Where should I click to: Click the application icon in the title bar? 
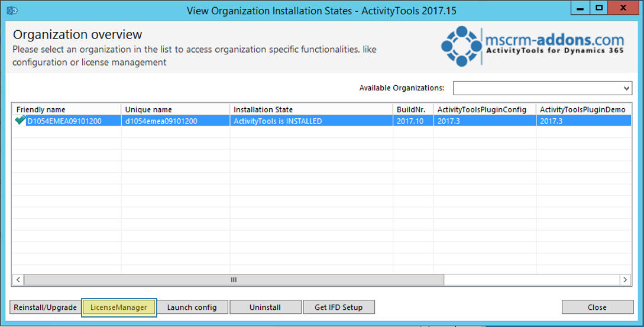click(11, 11)
